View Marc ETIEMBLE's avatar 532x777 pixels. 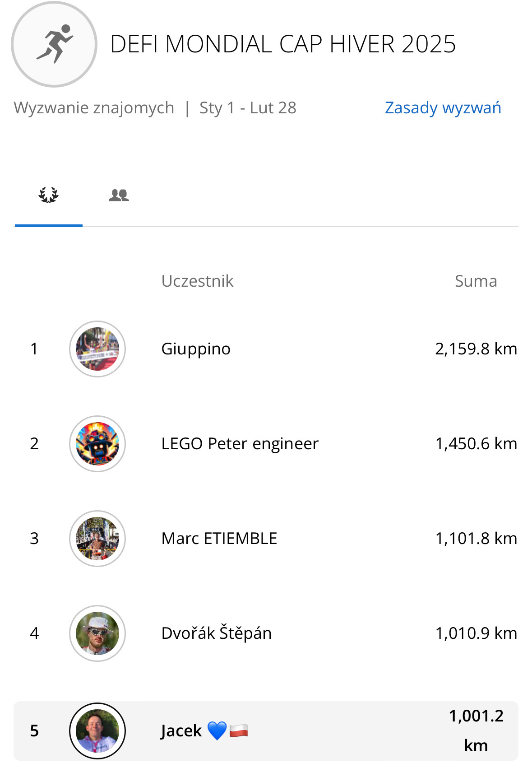tap(97, 539)
